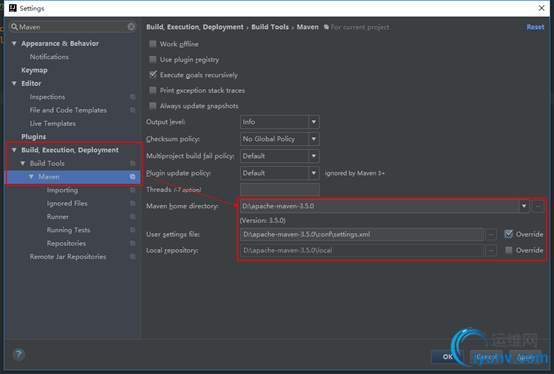Select Running Tests under Maven
The image size is (554, 374).
[69, 230]
